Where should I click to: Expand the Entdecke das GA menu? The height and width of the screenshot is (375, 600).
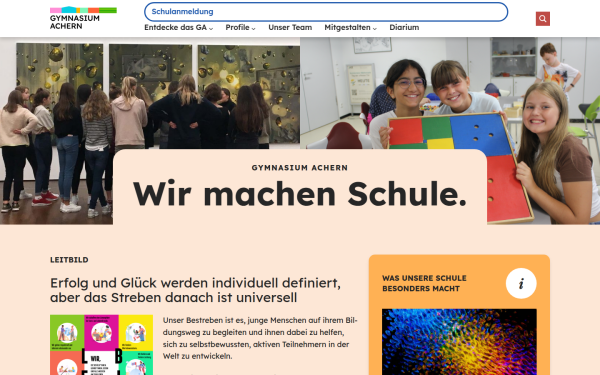(x=178, y=28)
